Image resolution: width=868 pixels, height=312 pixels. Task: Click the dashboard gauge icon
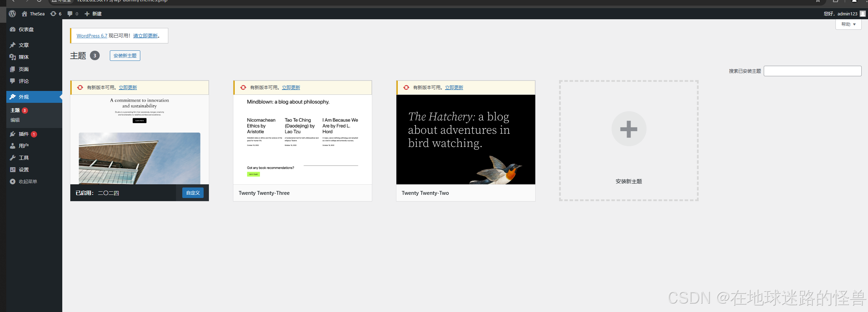[x=13, y=29]
